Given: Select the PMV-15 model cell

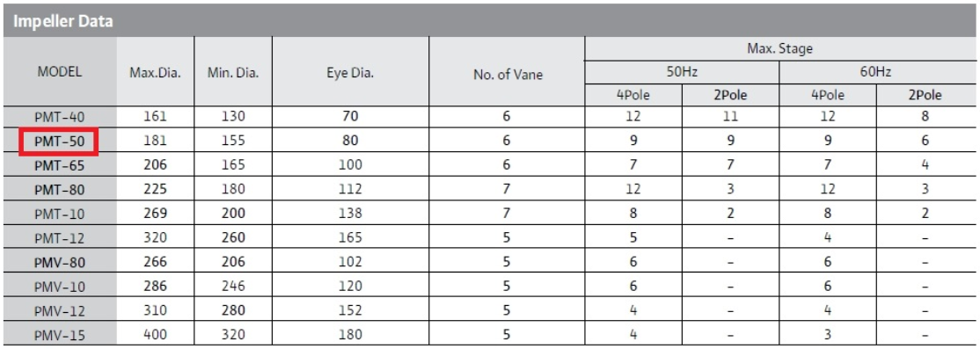Looking at the screenshot, I should (x=59, y=335).
